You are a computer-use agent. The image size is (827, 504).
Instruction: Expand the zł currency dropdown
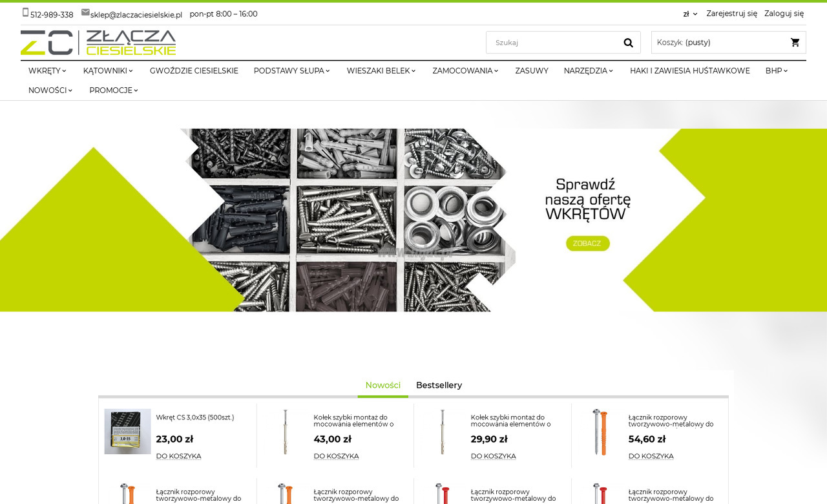690,14
